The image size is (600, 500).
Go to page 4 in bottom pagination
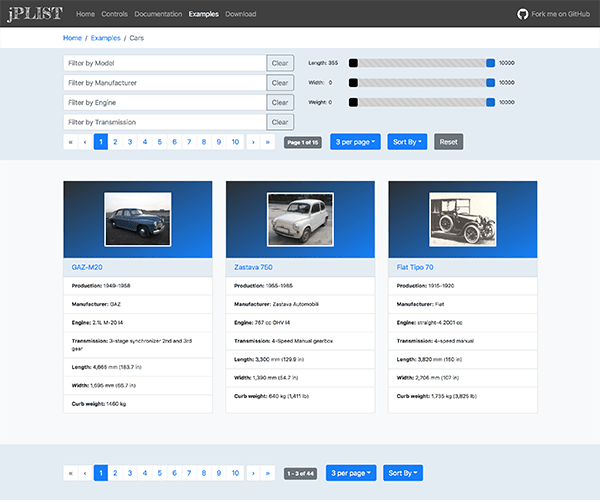point(145,473)
